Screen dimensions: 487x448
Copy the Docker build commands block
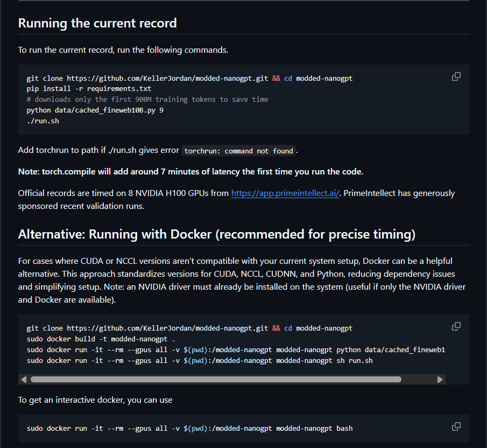pyautogui.click(x=456, y=326)
